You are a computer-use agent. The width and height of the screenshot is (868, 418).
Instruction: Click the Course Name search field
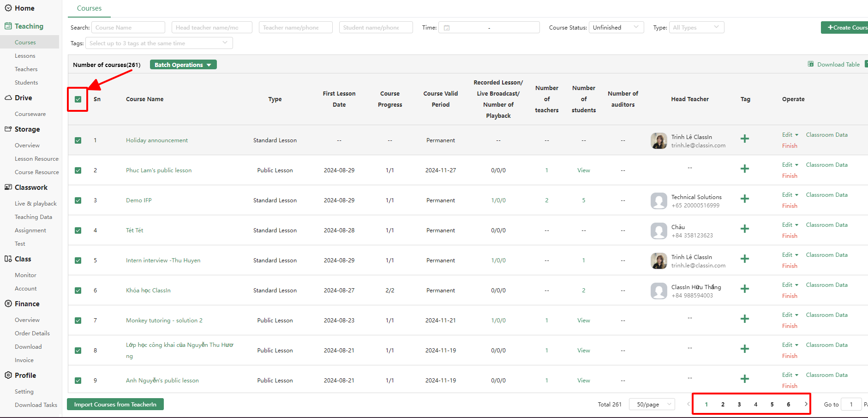tap(128, 27)
